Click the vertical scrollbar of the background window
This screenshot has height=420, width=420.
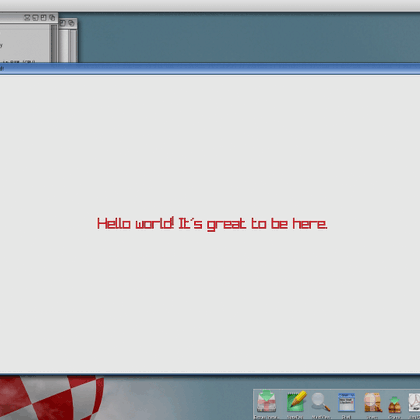coord(54,43)
